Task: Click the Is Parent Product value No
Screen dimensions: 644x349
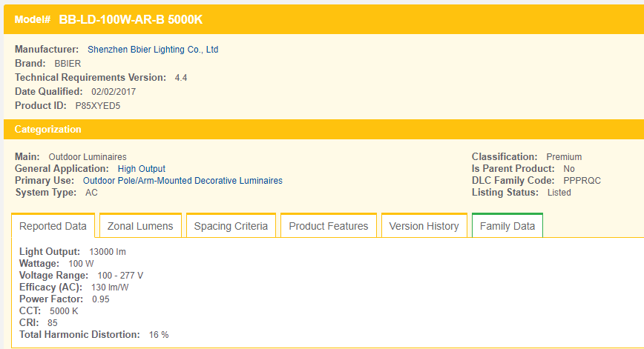Action: (569, 169)
